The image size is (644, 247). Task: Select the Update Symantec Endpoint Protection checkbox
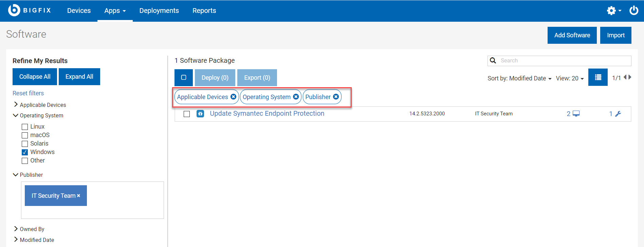point(187,114)
